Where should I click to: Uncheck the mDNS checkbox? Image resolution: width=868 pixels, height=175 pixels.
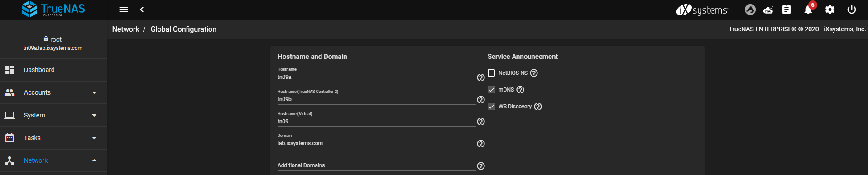point(491,90)
